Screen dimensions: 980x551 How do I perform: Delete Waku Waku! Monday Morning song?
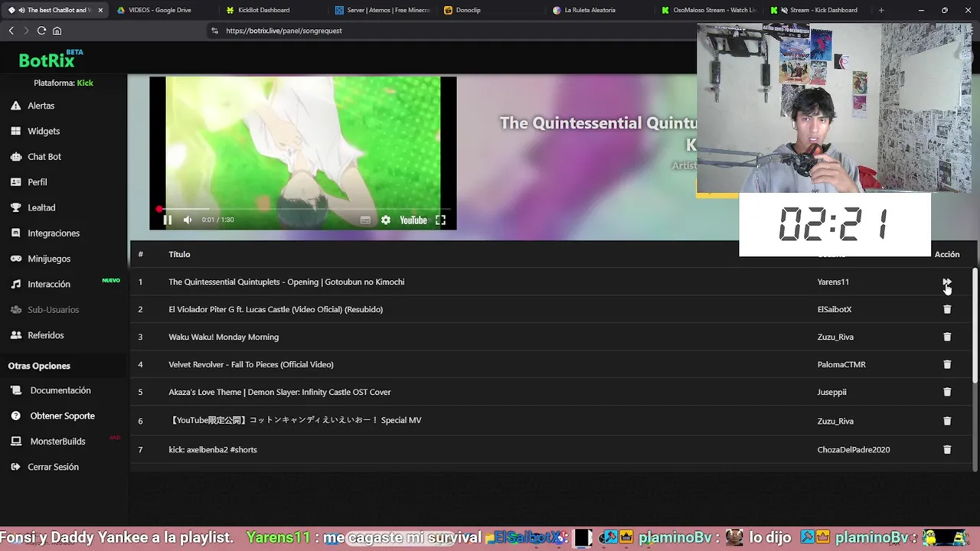947,337
